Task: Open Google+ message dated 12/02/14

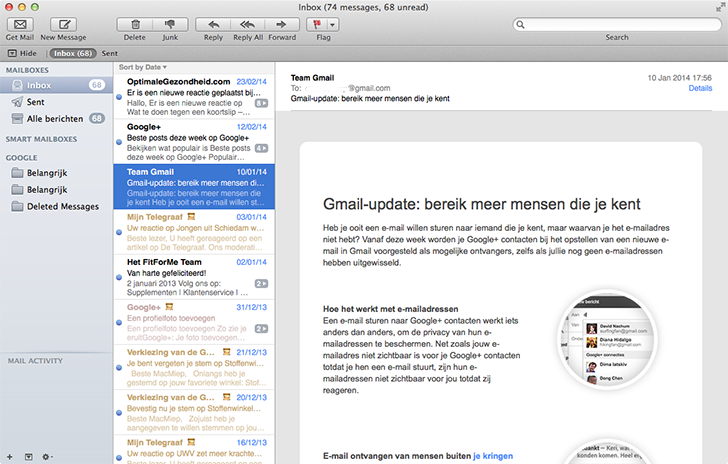Action: [x=194, y=141]
